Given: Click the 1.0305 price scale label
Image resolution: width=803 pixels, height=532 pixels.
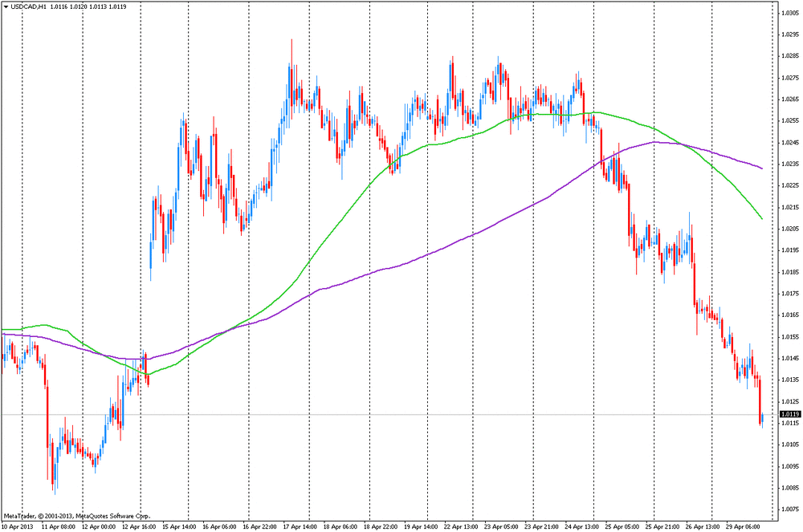Looking at the screenshot, I should point(791,13).
